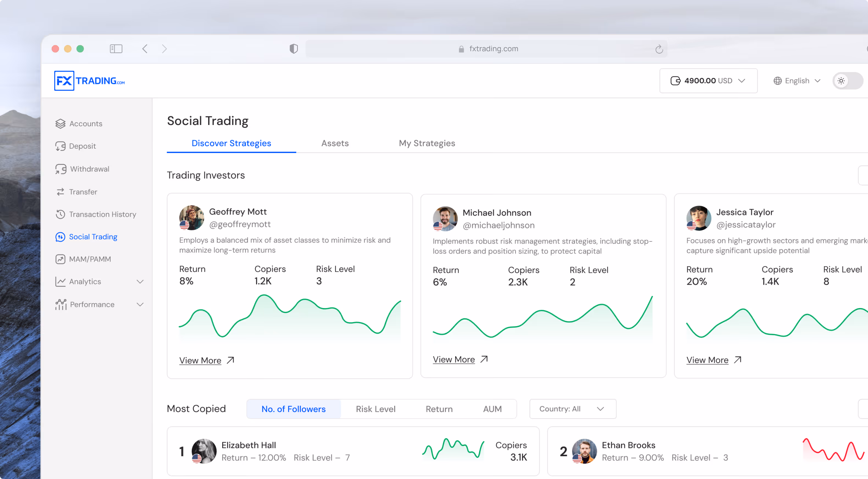The image size is (868, 479).
Task: Open View More for Geoffrey Mott
Action: (200, 360)
